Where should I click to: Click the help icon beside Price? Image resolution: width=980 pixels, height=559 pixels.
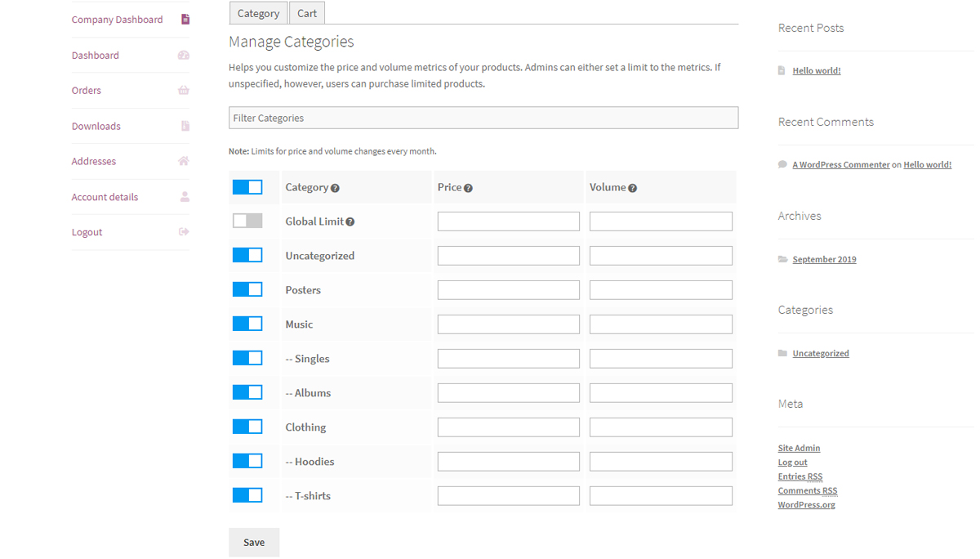(x=468, y=188)
